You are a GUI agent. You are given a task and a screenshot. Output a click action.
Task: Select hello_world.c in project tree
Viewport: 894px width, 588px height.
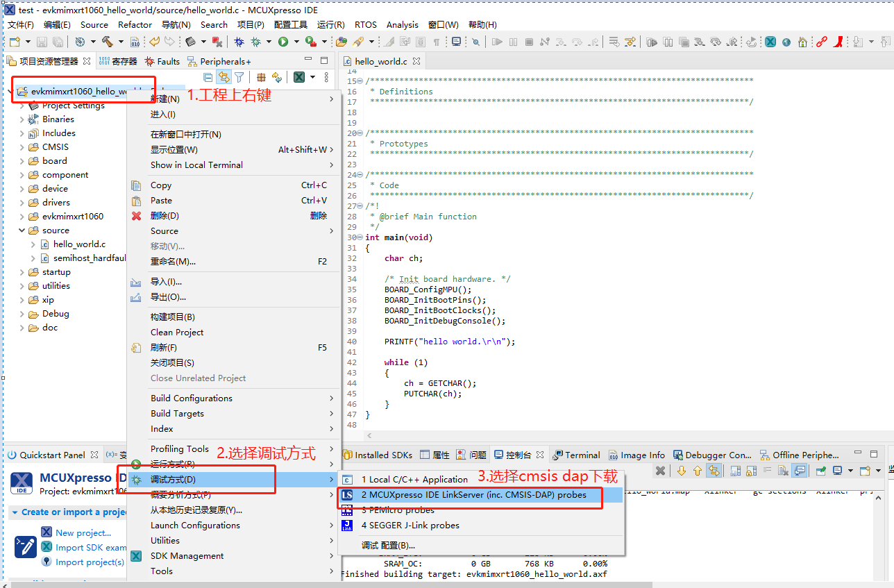(x=79, y=244)
